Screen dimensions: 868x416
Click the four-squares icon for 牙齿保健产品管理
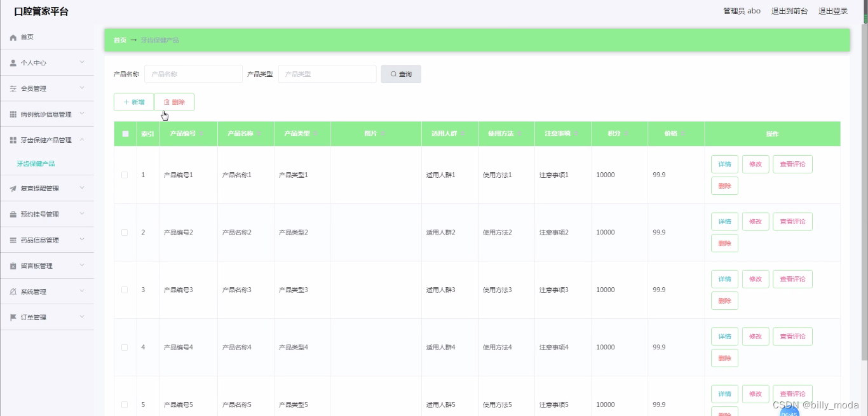(13, 140)
